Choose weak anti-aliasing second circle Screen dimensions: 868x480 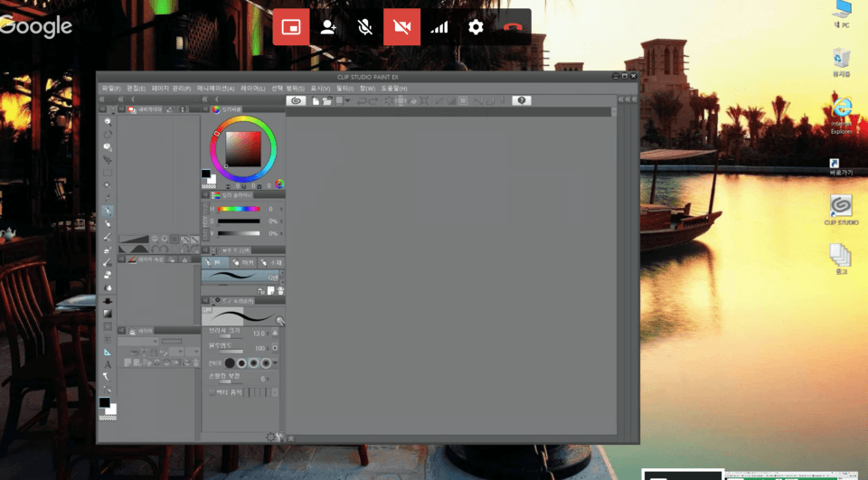(242, 363)
